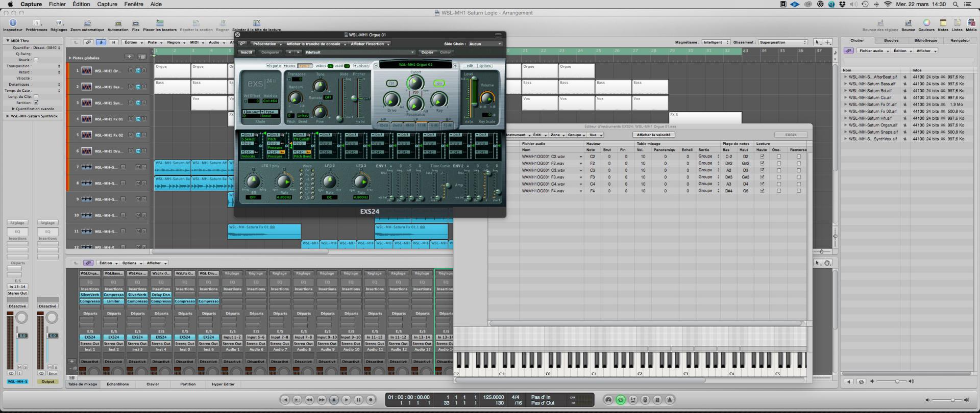
Task: Toggle Haute checkbox for WAMH1OG001 C2.wav
Action: point(762,157)
